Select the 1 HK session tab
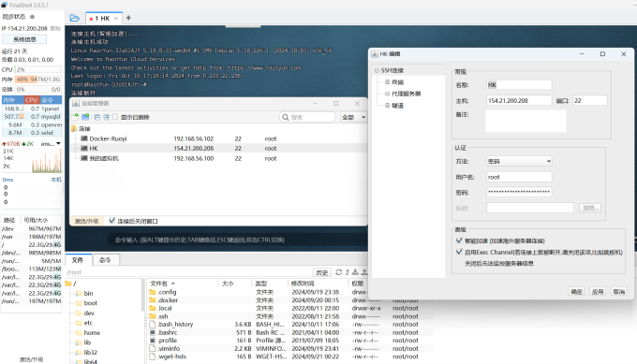The width and height of the screenshot is (637, 364). [x=103, y=19]
